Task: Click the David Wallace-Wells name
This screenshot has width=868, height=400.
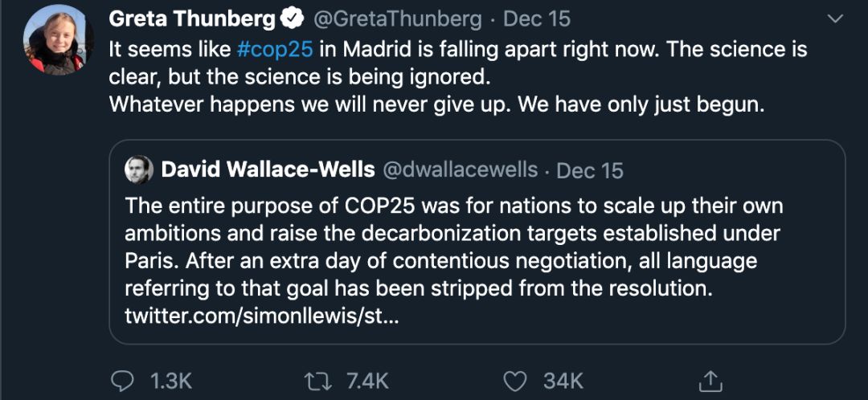Action: (268, 169)
